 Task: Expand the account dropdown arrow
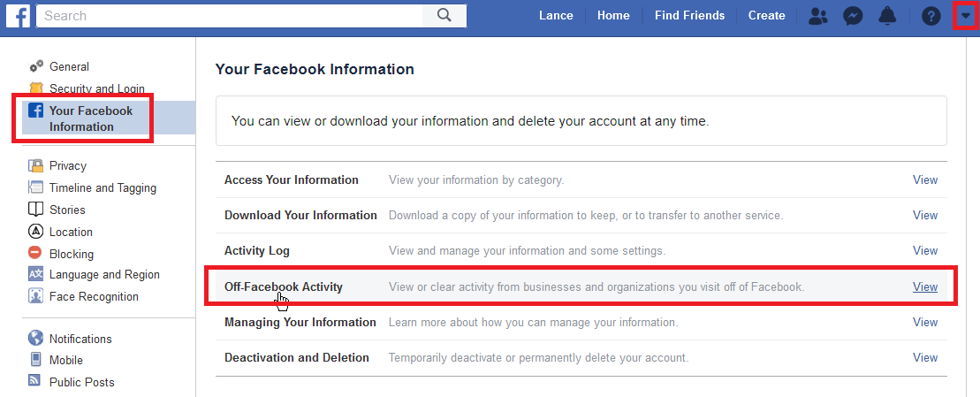pos(965,16)
